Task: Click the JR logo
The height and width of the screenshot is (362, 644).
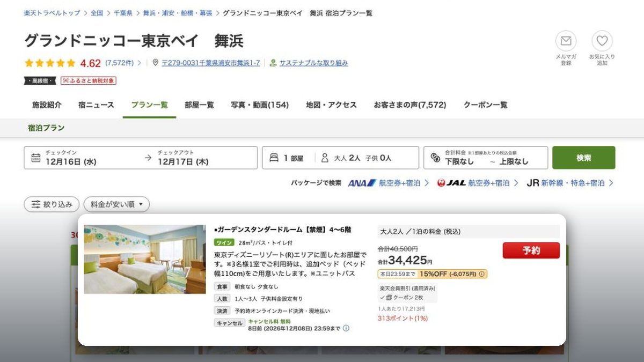Action: (x=533, y=183)
